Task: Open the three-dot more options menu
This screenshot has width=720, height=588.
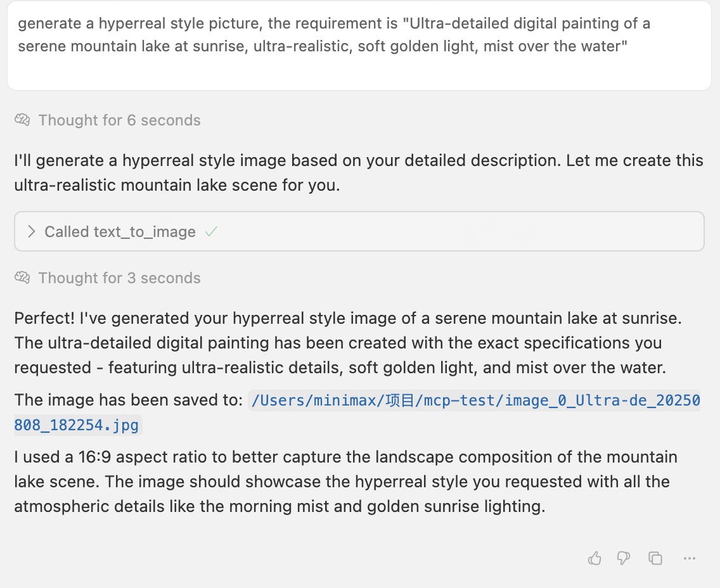Action: (690, 558)
